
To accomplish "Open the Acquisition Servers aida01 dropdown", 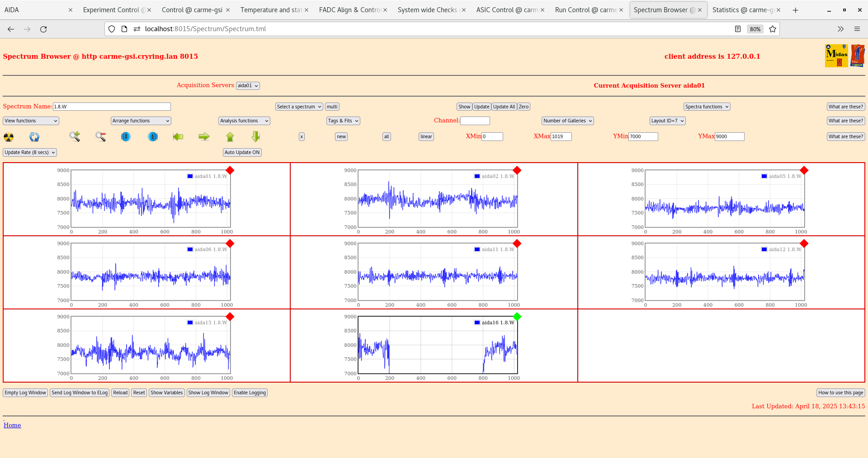I will tap(248, 86).
